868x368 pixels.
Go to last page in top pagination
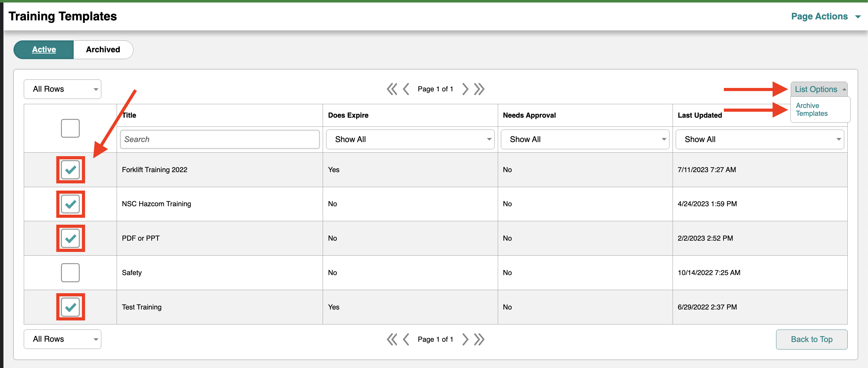[479, 89]
